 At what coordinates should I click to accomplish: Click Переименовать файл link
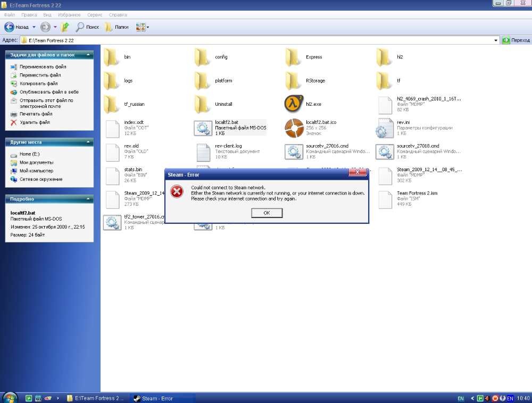[x=43, y=67]
